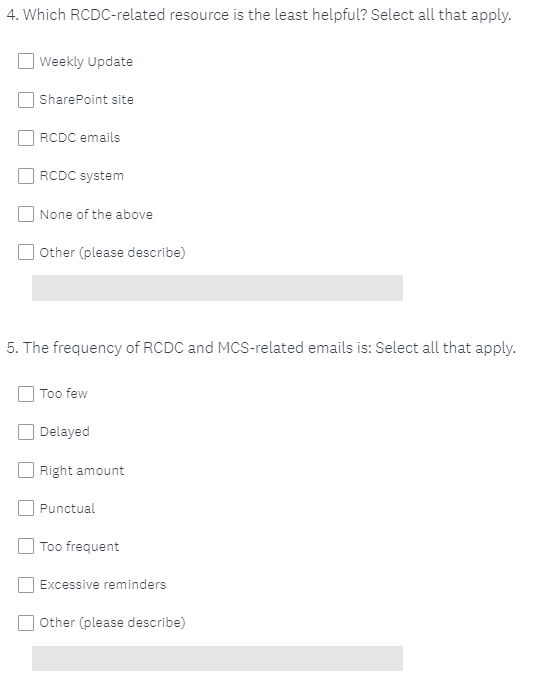Focus the question 4 Other description field
Screen dimensions: 547x690
tap(217, 288)
